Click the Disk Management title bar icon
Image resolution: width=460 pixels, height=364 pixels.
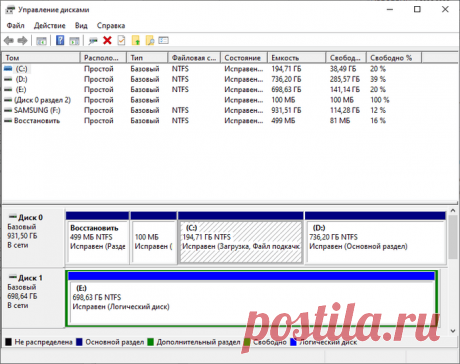pyautogui.click(x=10, y=10)
